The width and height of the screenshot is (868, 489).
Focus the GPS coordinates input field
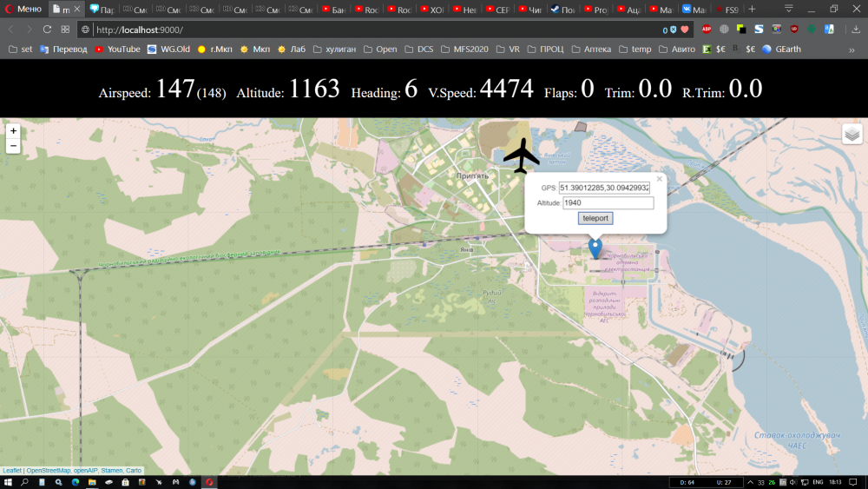click(605, 188)
